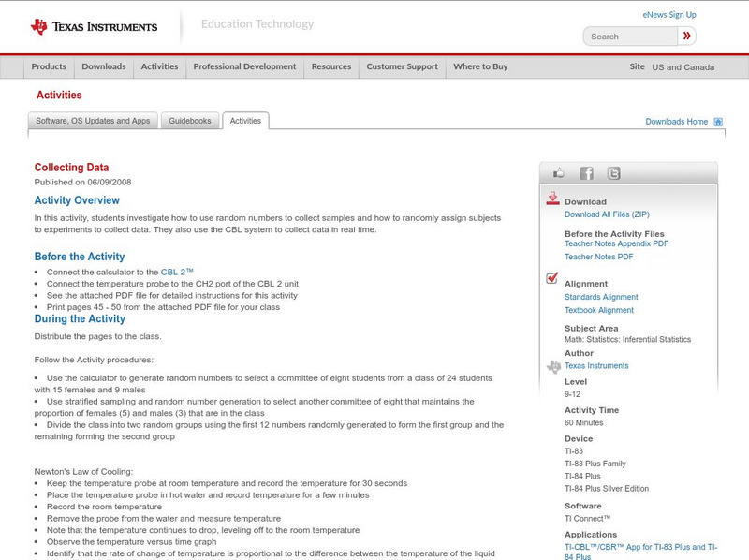The height and width of the screenshot is (560, 749).
Task: Go to Downloads Home link
Action: tap(676, 122)
